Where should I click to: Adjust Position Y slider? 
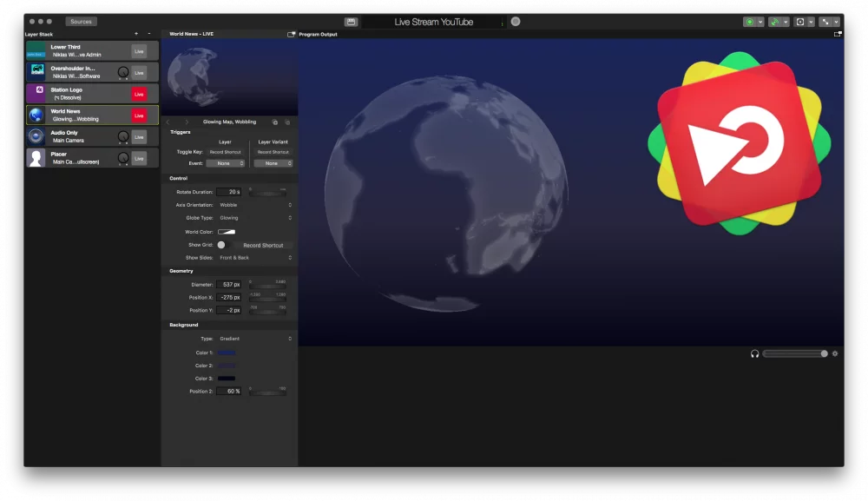click(267, 313)
